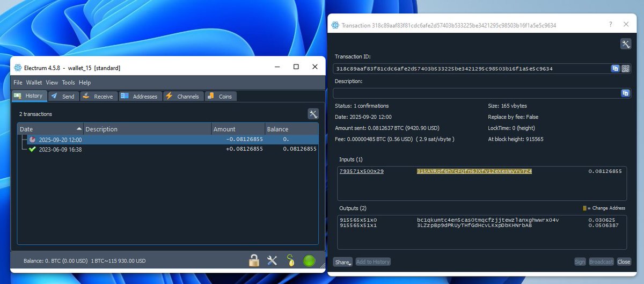Click the Status: 1 confirmations text
The width and height of the screenshot is (644, 284).
(x=362, y=106)
